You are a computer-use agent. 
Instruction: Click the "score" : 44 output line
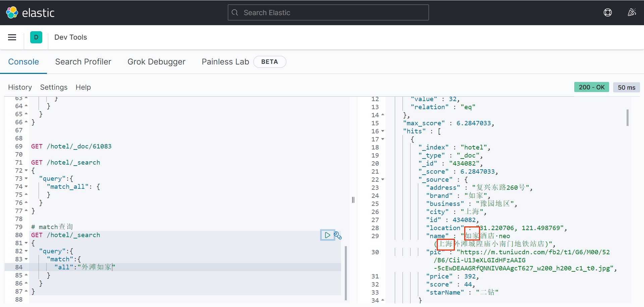click(450, 284)
